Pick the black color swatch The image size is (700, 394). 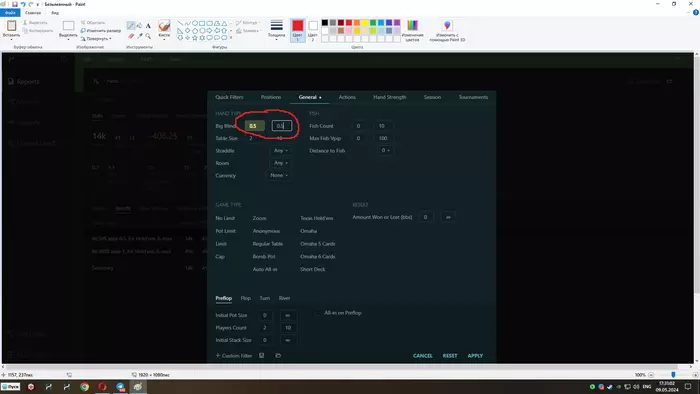(x=325, y=22)
